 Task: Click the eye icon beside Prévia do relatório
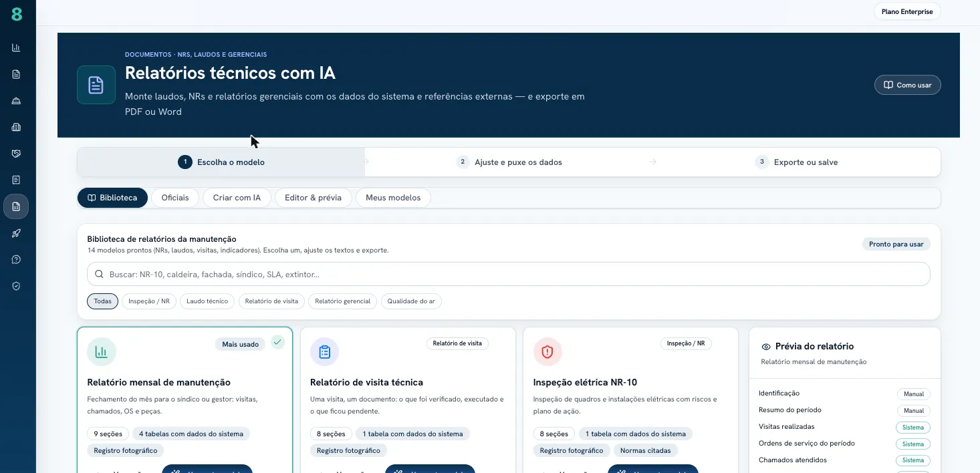[x=766, y=347]
